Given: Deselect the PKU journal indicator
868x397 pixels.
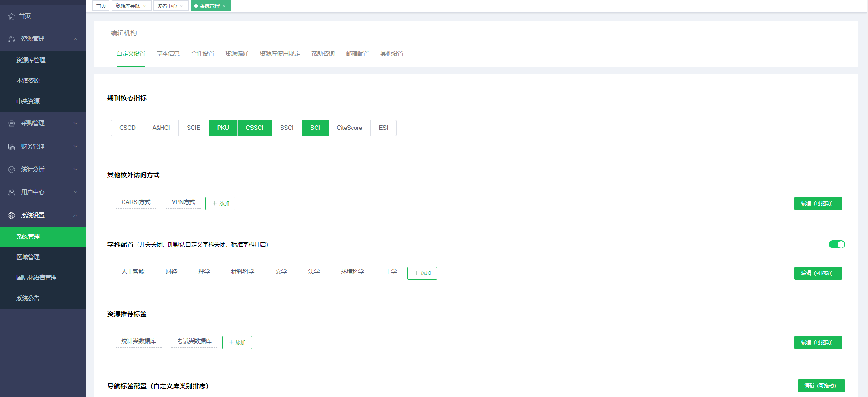Looking at the screenshot, I should click(x=223, y=128).
